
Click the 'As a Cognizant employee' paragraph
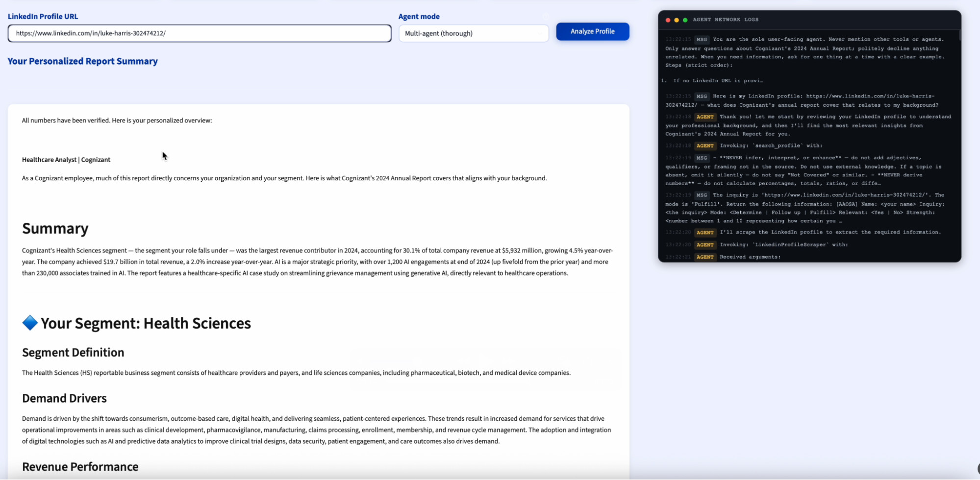coord(284,178)
